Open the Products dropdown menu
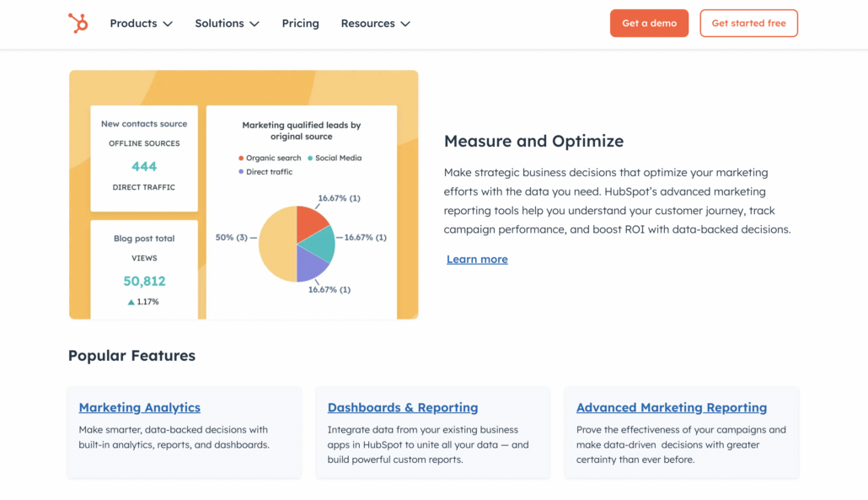Image resolution: width=868 pixels, height=500 pixels. pos(141,24)
